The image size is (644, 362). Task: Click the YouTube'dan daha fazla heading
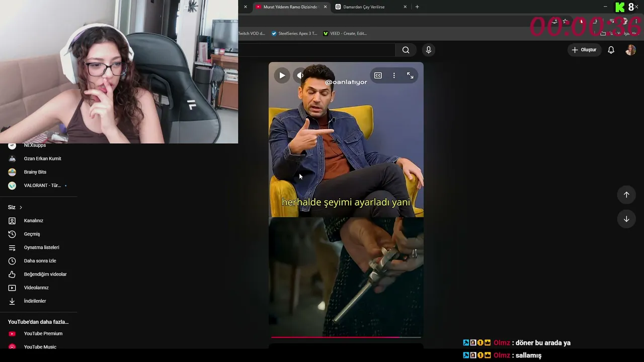(38, 322)
